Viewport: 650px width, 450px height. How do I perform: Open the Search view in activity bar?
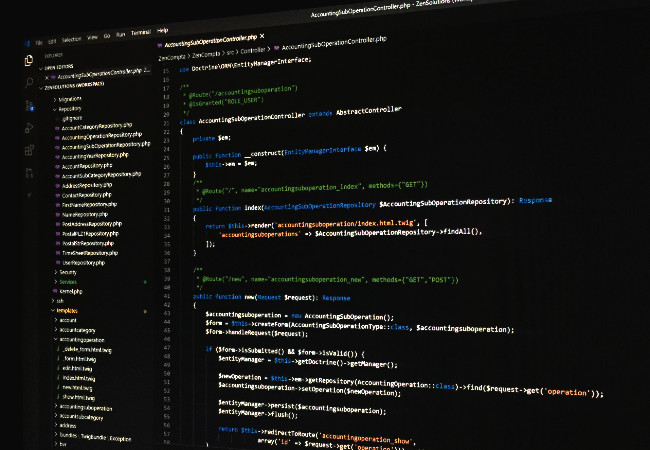pyautogui.click(x=29, y=82)
